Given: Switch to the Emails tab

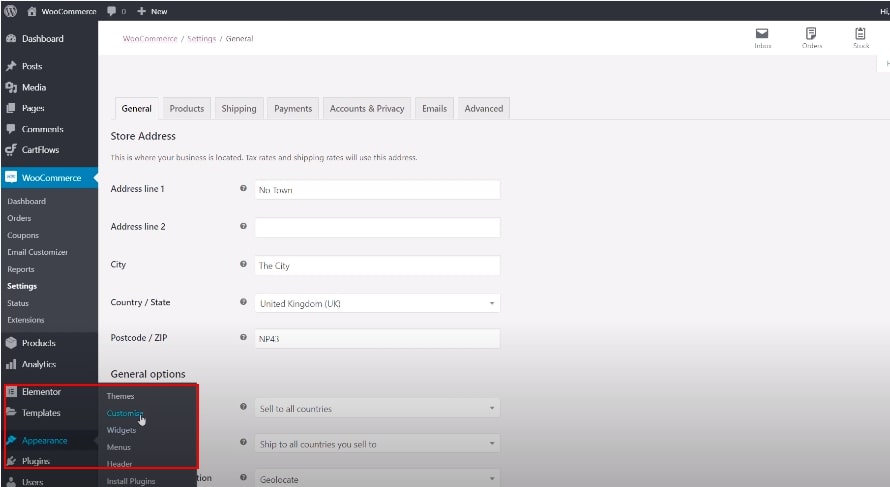Looking at the screenshot, I should 434,108.
